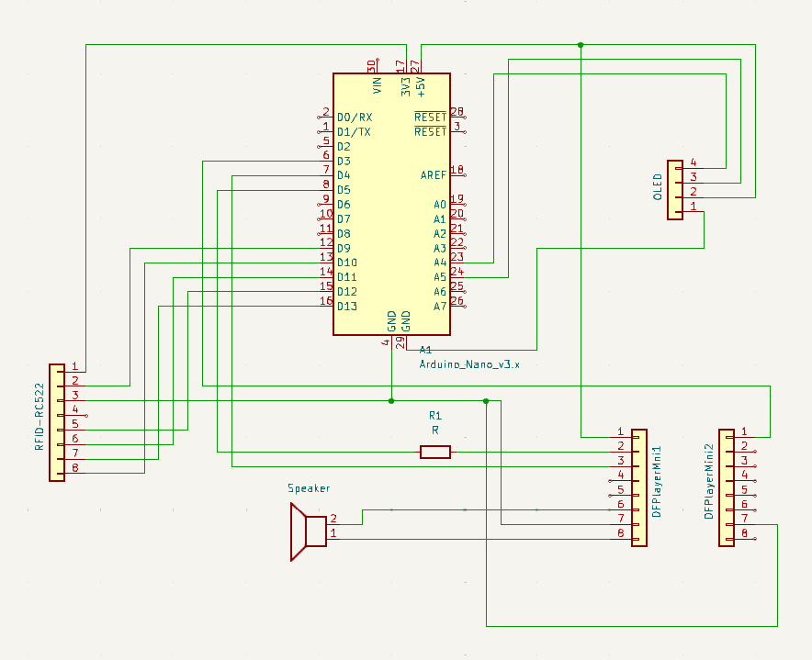Click the AREF pin label
The width and height of the screenshot is (812, 660).
point(434,175)
